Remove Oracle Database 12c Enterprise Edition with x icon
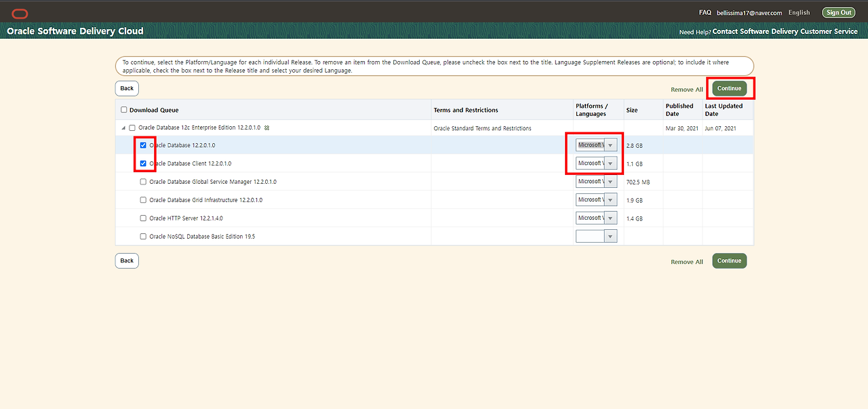This screenshot has height=409, width=868. pyautogui.click(x=267, y=128)
